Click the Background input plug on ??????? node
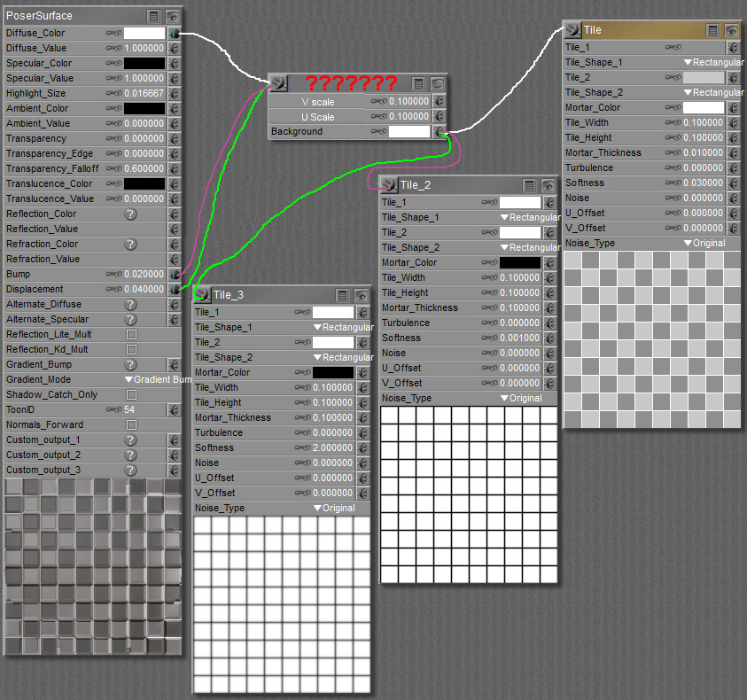The width and height of the screenshot is (747, 700). point(440,132)
